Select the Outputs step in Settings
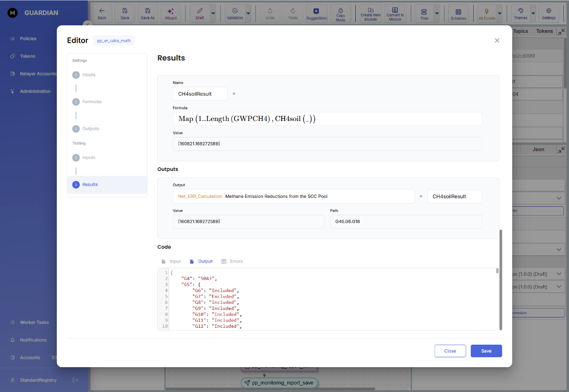Image resolution: width=569 pixels, height=392 pixels. pyautogui.click(x=91, y=128)
